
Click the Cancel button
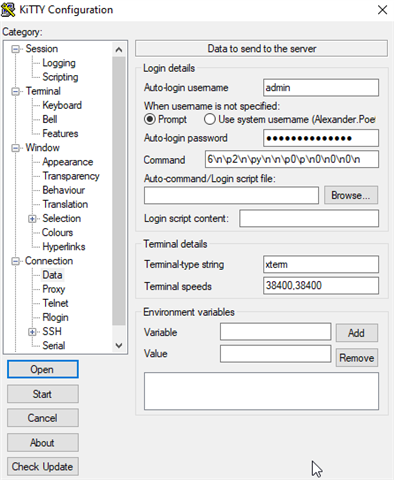coord(43,418)
